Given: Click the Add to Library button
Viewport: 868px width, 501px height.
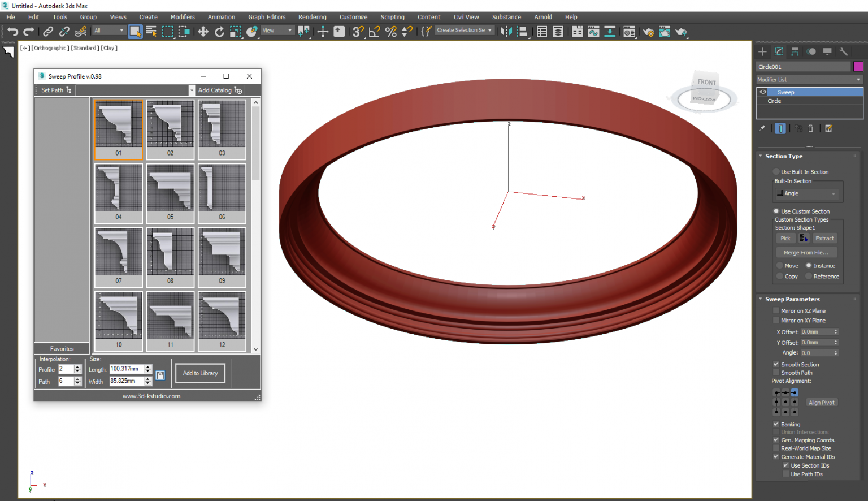Looking at the screenshot, I should 200,373.
